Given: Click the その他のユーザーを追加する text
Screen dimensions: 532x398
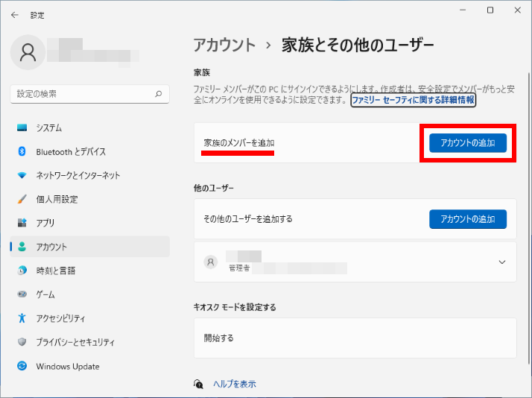Looking at the screenshot, I should [248, 219].
